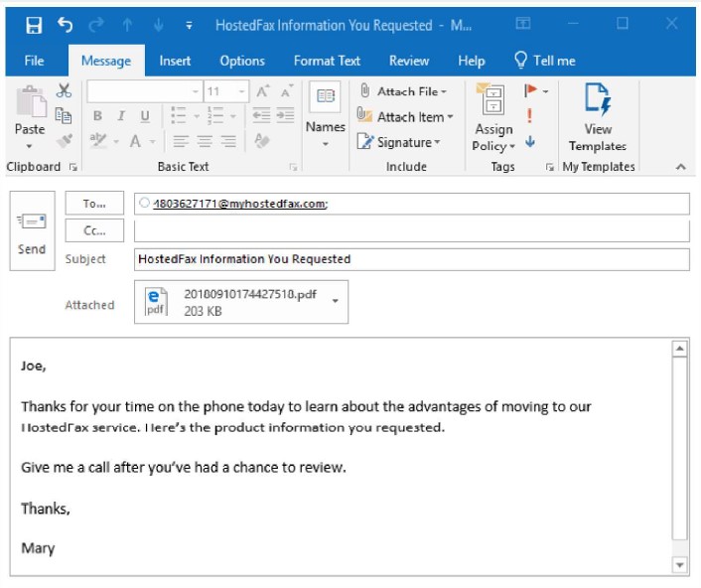Open the Review ribbon tab
This screenshot has width=701, height=588.
[x=409, y=61]
